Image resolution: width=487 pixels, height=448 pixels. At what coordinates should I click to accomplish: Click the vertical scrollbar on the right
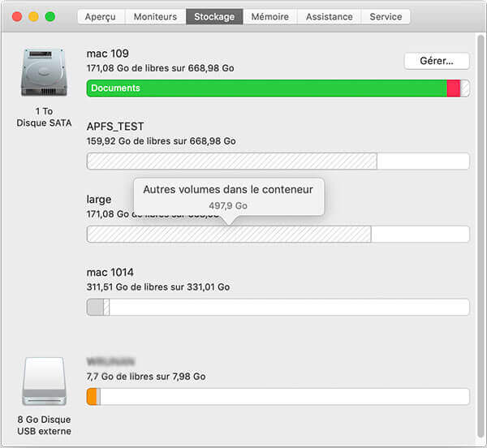(x=481, y=236)
